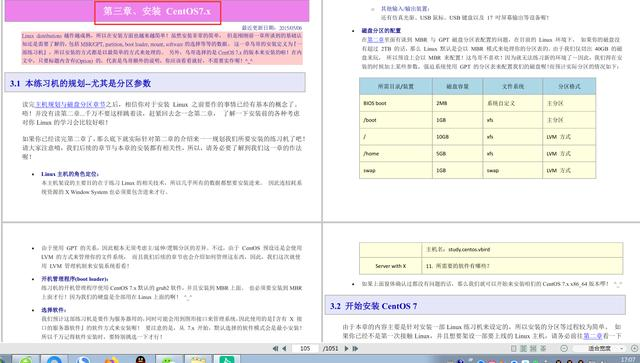Click the BIOS boot table cell
Screen dimensions: 640x363
click(x=396, y=103)
